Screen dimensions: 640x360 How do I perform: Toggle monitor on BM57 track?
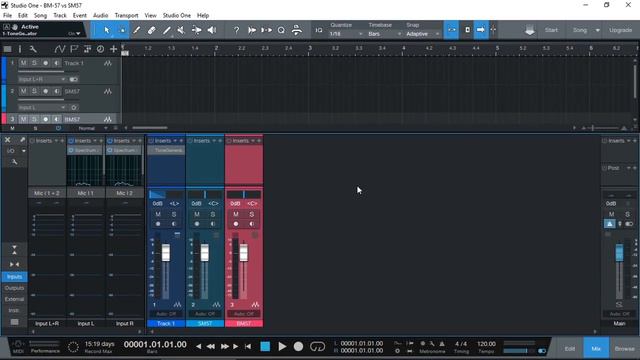[56, 120]
